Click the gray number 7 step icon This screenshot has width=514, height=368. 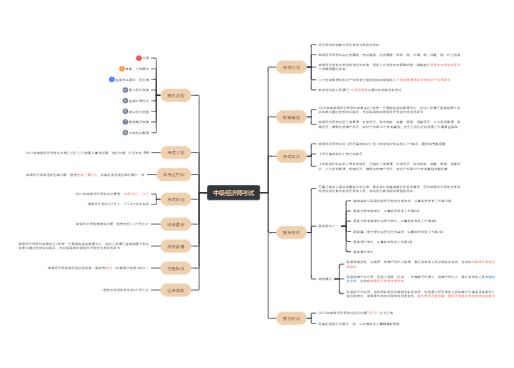pos(125,122)
